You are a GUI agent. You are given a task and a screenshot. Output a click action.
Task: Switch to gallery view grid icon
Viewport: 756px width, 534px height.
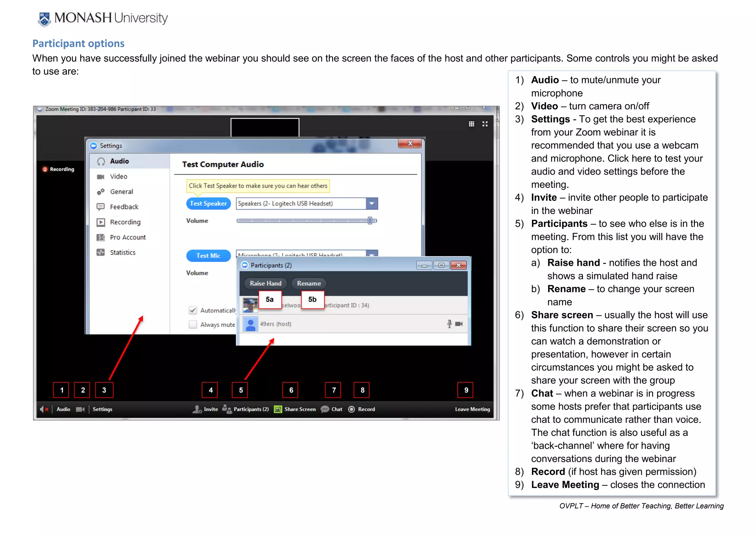click(471, 124)
